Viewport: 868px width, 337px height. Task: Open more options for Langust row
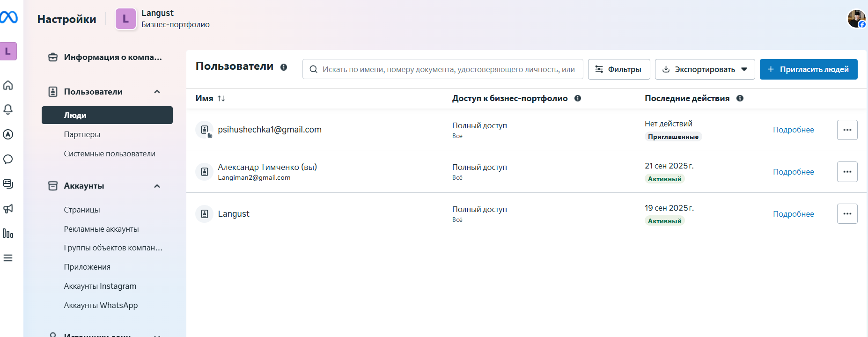(847, 214)
